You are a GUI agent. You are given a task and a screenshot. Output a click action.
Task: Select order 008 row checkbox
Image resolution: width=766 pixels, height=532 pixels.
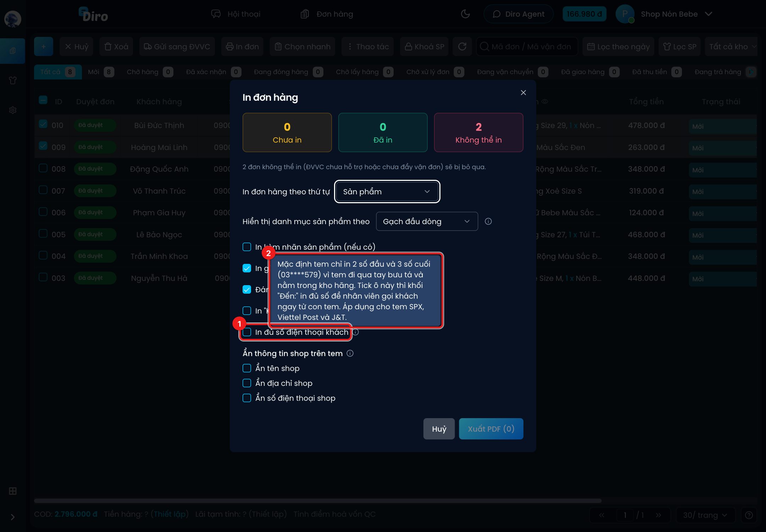point(43,168)
